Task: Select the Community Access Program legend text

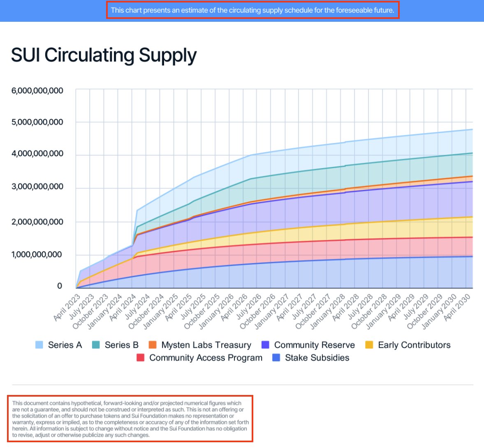Action: 206,358
